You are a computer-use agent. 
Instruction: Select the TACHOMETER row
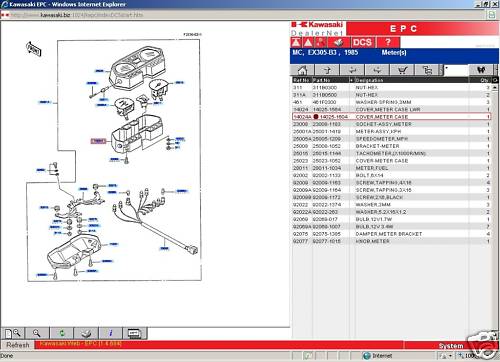tap(392, 153)
